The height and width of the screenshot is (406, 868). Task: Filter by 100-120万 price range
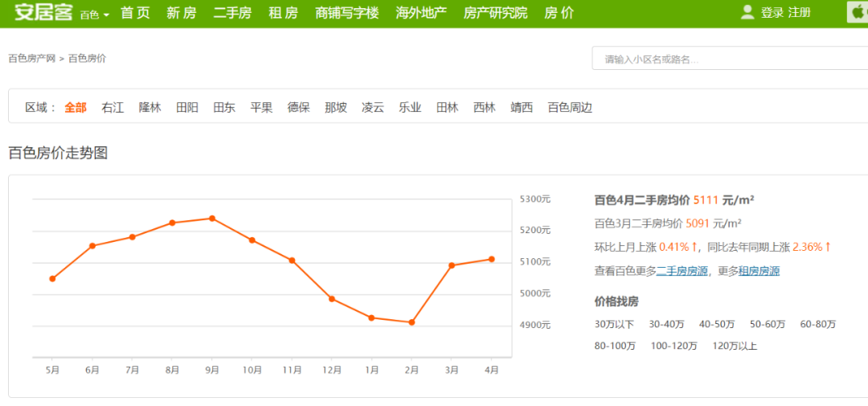coord(674,347)
